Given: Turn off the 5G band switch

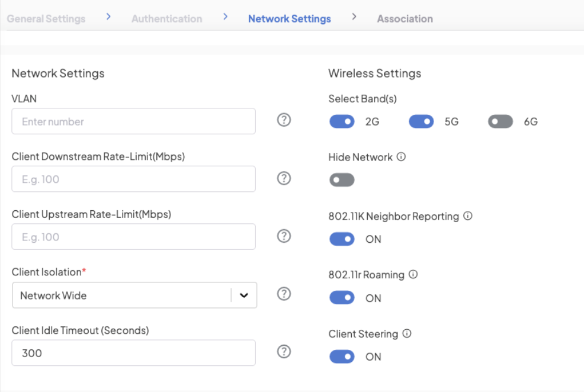Looking at the screenshot, I should [421, 122].
